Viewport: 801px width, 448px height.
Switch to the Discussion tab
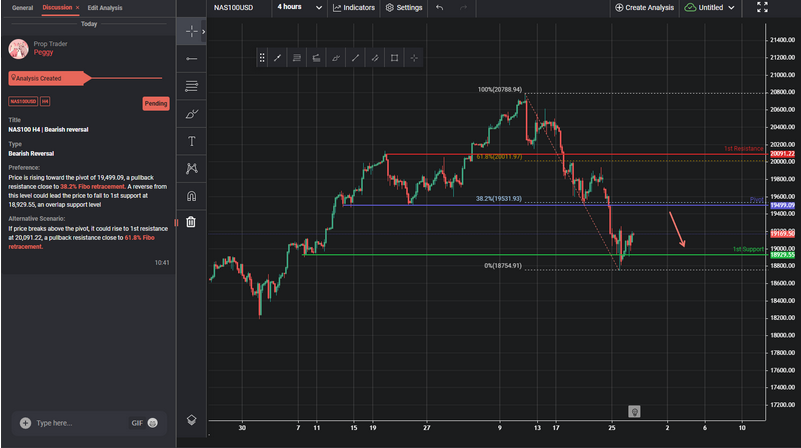point(57,8)
